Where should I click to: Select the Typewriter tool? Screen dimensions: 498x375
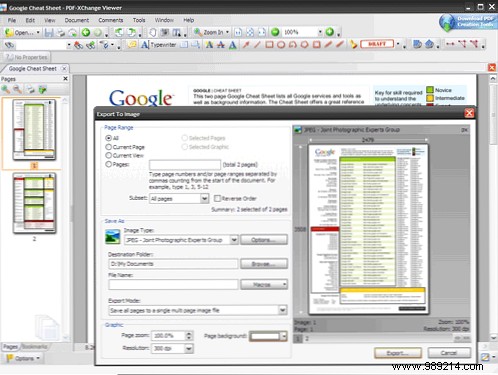pos(158,45)
